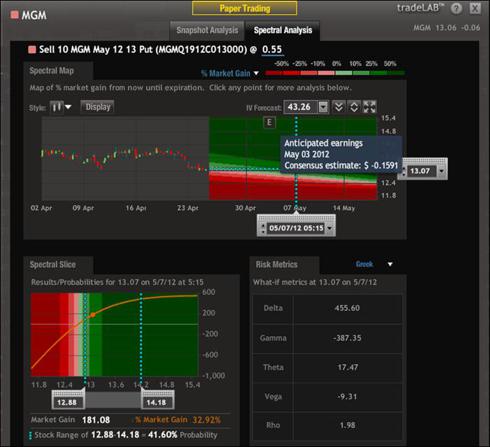Open the tradeLAB help question mark
This screenshot has width=490, height=447.
(x=456, y=8)
